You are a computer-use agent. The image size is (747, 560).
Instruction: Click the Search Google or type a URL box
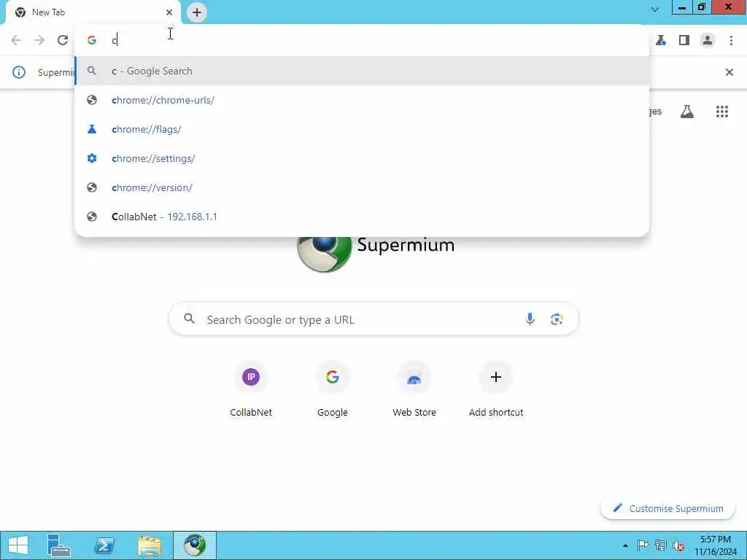point(374,319)
